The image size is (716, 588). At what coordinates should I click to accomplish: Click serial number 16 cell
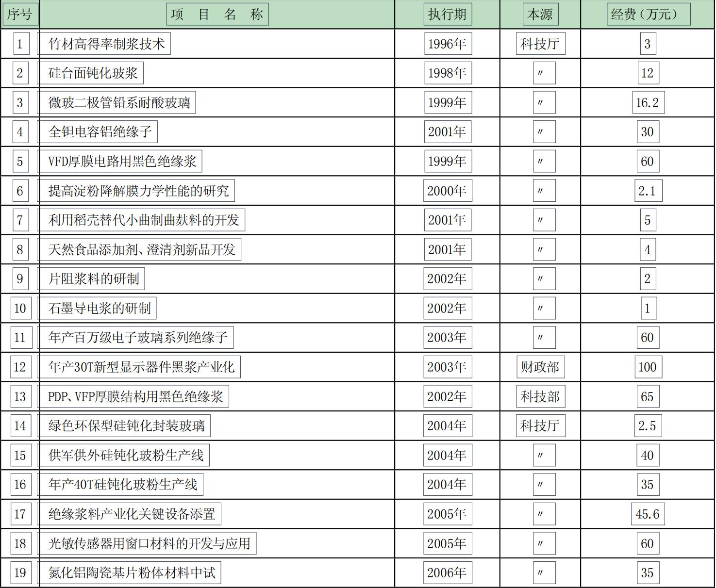[x=20, y=485]
